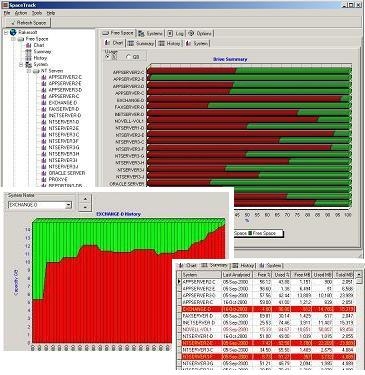Click the Log tab document icon
Viewport: 365px width, 375px height.
point(170,33)
